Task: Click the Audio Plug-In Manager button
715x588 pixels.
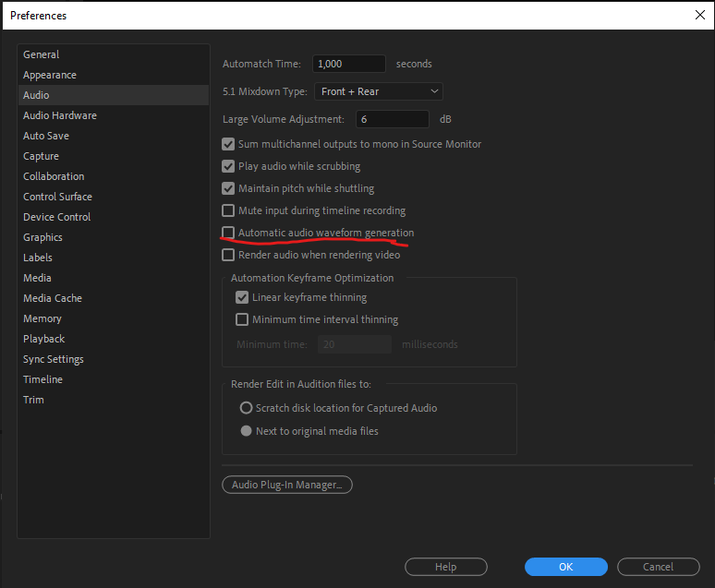Action: pos(286,485)
